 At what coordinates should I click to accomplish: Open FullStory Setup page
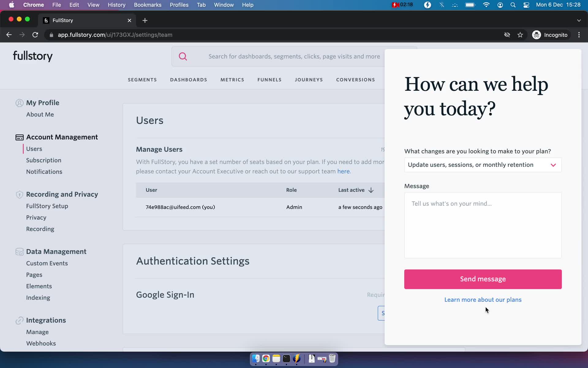[47, 206]
